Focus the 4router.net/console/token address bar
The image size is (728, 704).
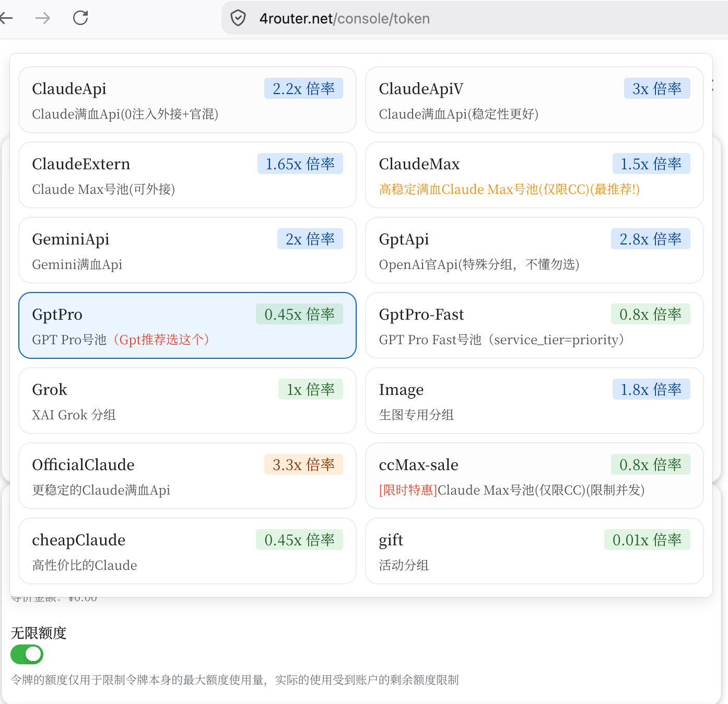(x=474, y=18)
